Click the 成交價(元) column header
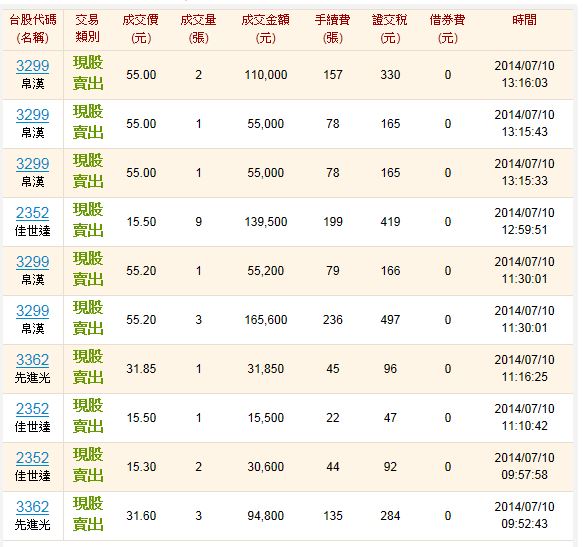This screenshot has height=547, width=583. [141, 29]
